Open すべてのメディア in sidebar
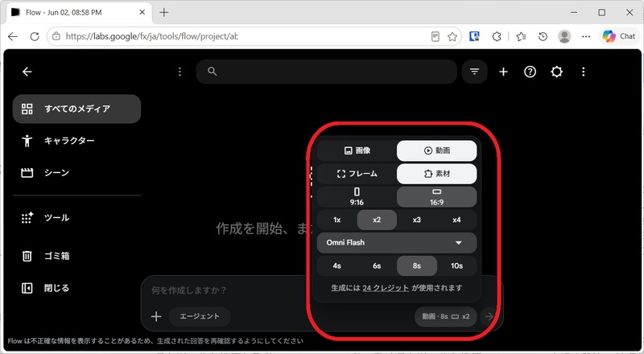The width and height of the screenshot is (644, 354). click(x=76, y=109)
